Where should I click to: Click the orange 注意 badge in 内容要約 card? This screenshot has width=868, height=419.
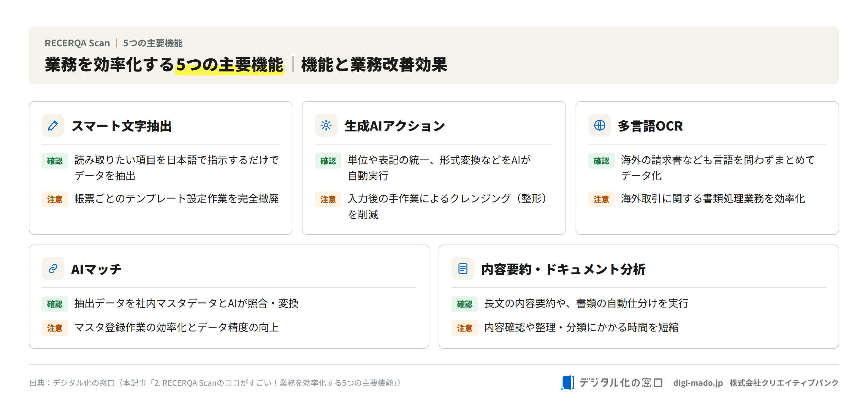tap(465, 328)
